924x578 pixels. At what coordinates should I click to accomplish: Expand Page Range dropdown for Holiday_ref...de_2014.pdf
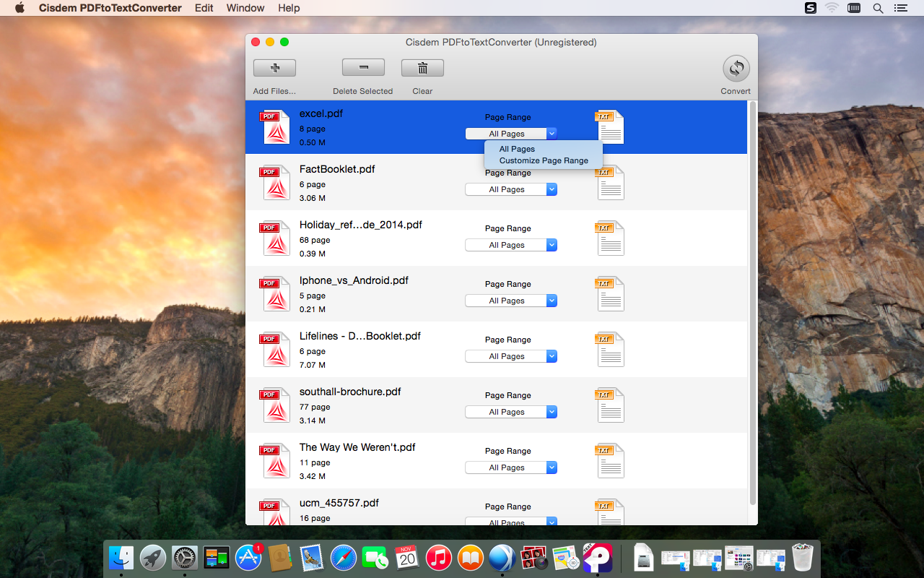click(x=511, y=245)
